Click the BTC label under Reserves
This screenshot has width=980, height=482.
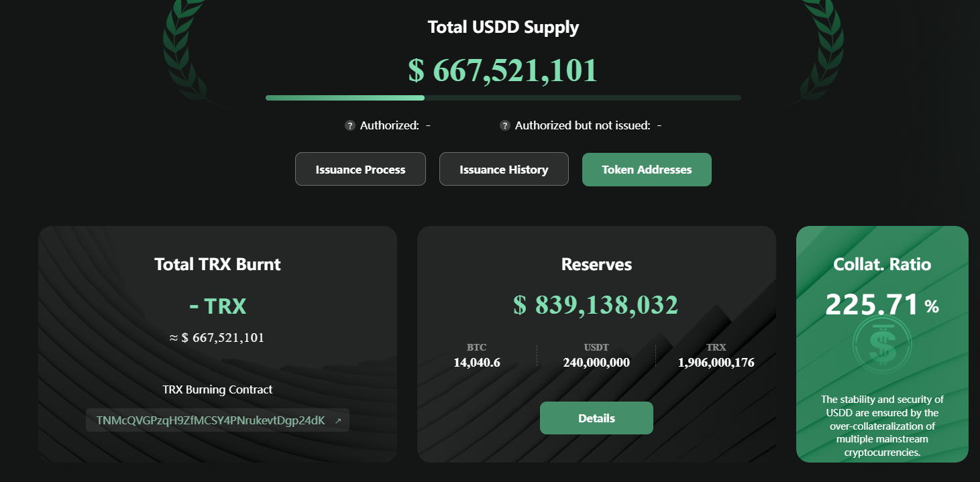pyautogui.click(x=477, y=347)
